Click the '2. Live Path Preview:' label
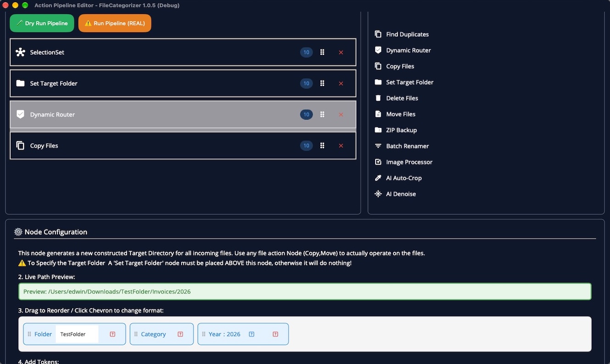The width and height of the screenshot is (610, 364). click(x=46, y=277)
